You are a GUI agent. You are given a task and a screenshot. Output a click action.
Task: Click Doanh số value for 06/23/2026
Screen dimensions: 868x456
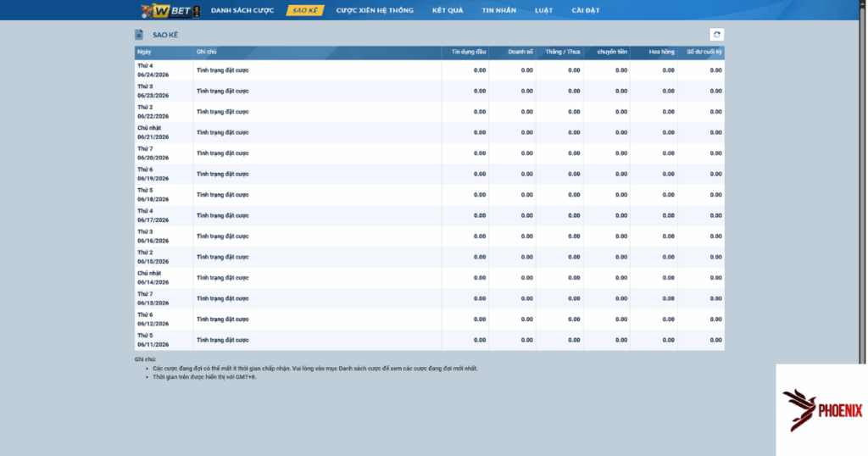pyautogui.click(x=526, y=92)
